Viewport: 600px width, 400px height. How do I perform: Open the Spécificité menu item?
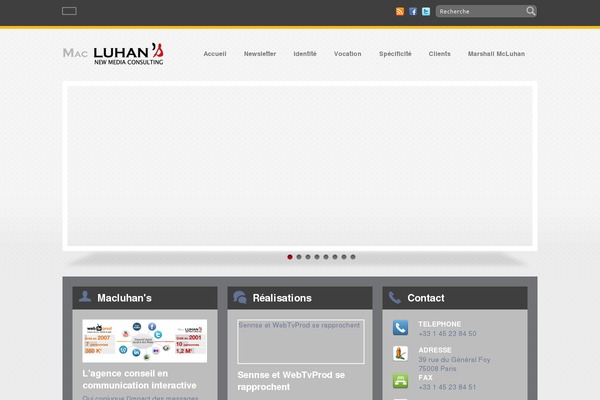395,54
